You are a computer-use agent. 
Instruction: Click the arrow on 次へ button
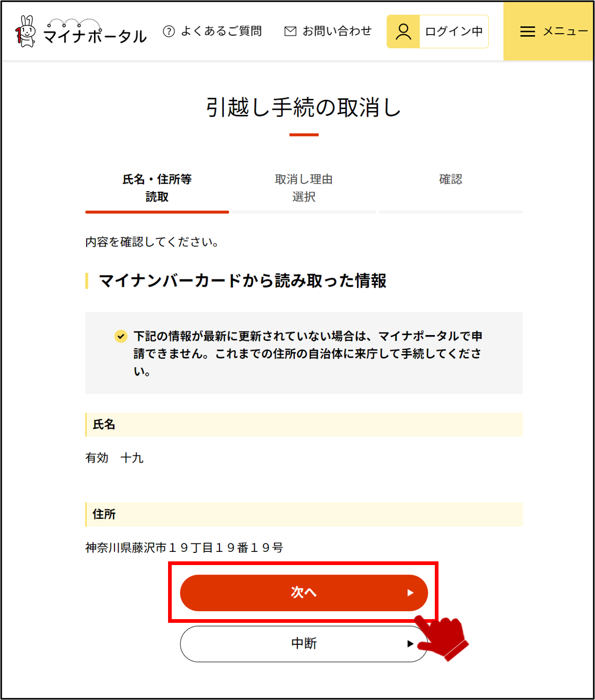[410, 593]
